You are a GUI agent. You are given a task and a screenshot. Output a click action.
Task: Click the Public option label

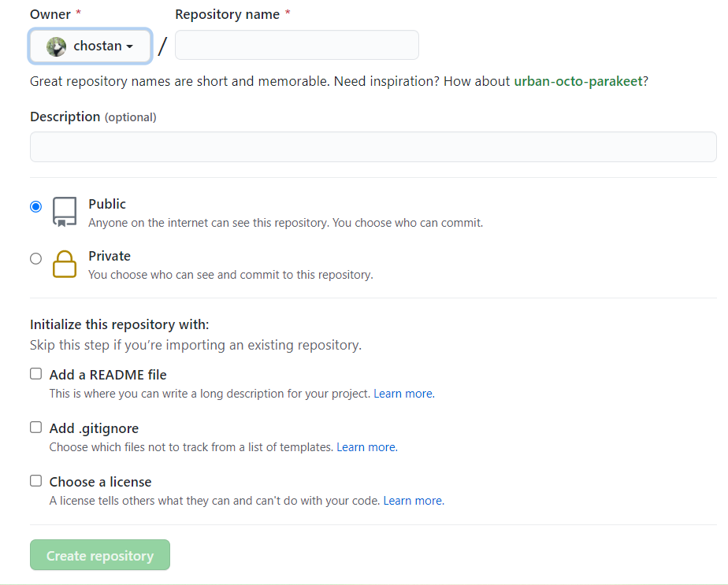(x=107, y=204)
